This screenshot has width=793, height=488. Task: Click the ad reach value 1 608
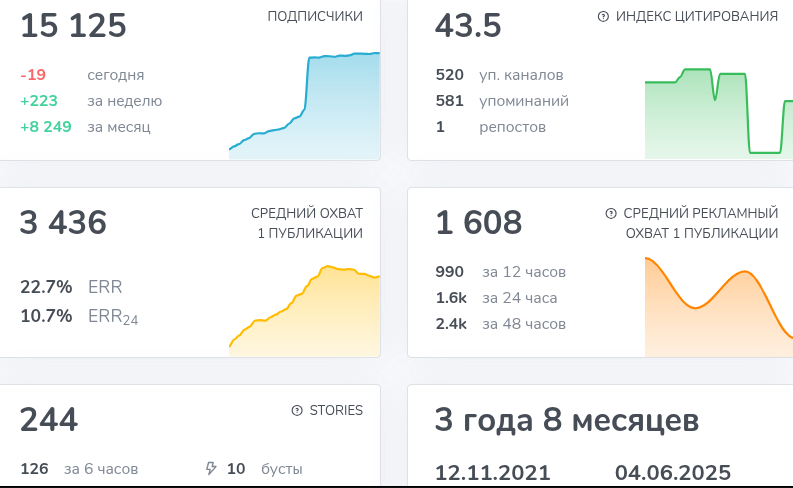tap(478, 222)
